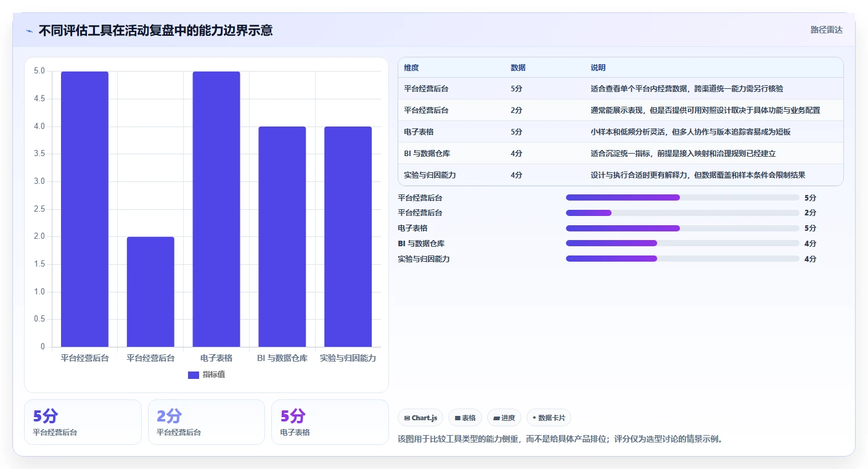The image size is (868, 469).
Task: Click the 2分 cell in the table
Action: click(517, 110)
